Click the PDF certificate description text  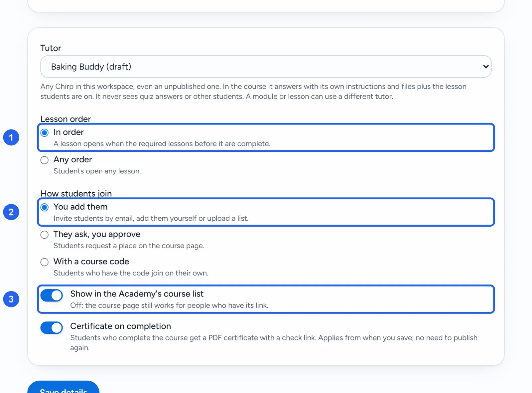pyautogui.click(x=274, y=343)
